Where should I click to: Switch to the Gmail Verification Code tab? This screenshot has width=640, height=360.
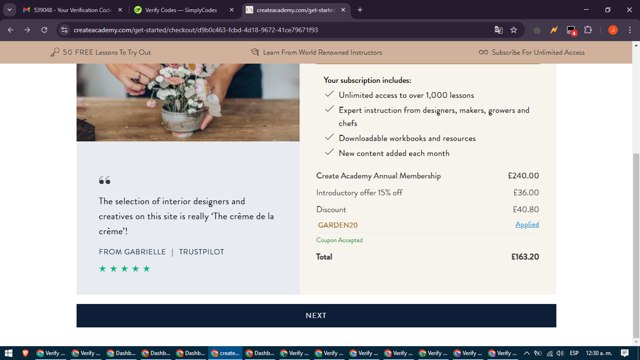click(72, 10)
